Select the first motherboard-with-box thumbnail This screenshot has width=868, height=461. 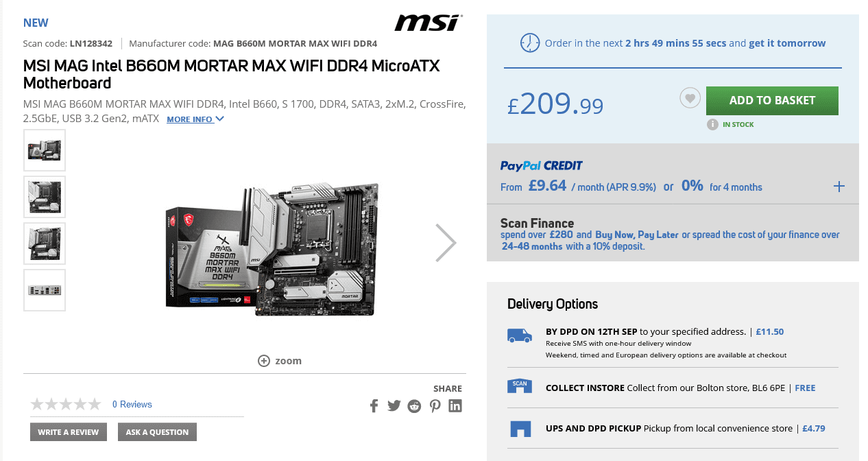45,150
